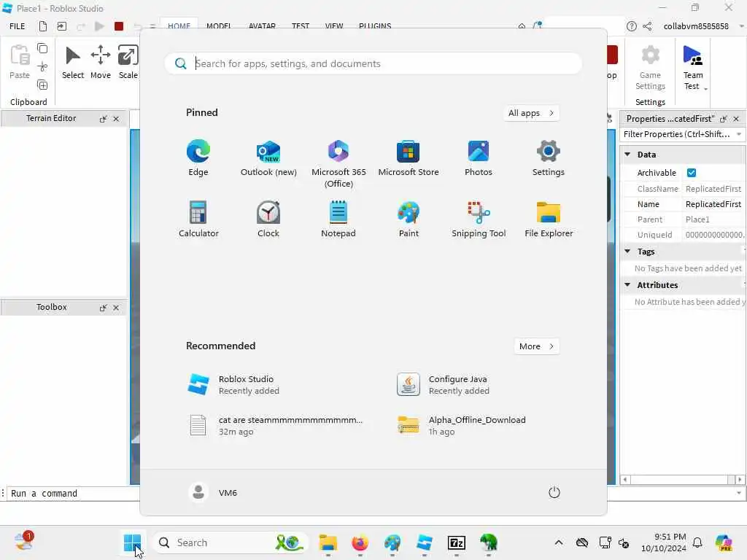Switch to the MODEL ribbon tab

[x=219, y=26]
